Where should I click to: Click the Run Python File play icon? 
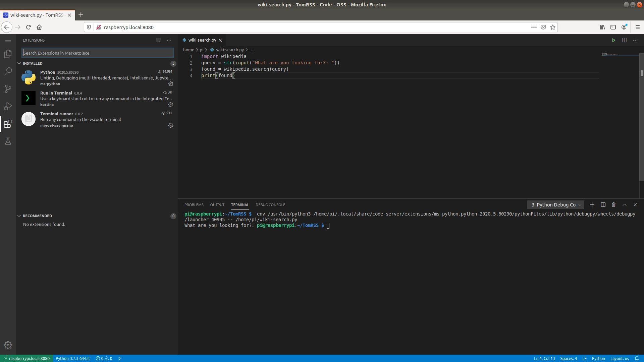[x=613, y=40]
